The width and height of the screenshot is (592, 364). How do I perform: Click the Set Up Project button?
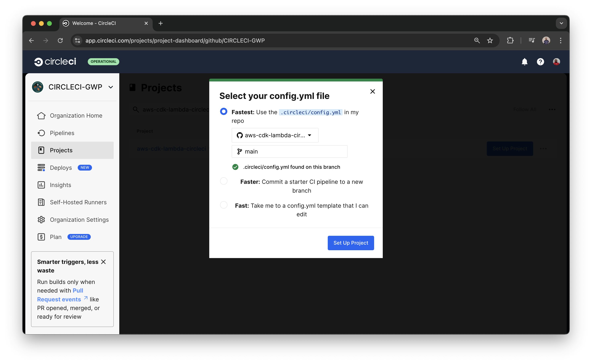pos(351,243)
